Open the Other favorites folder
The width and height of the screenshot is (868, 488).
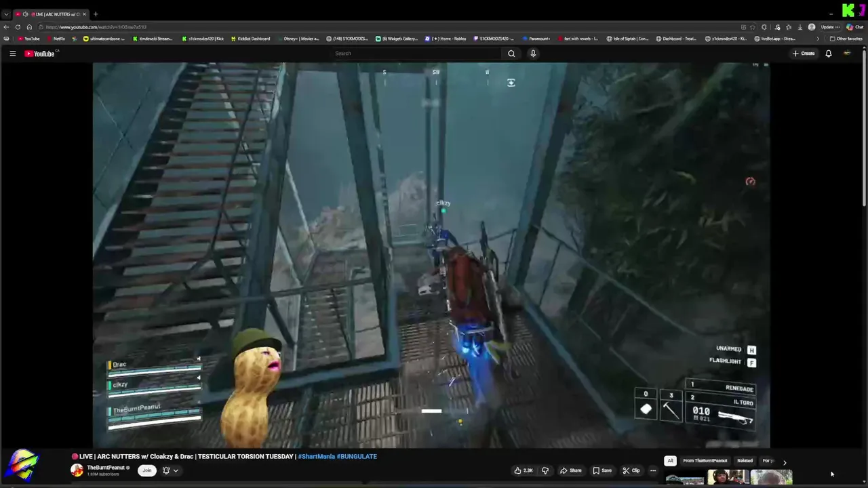846,39
